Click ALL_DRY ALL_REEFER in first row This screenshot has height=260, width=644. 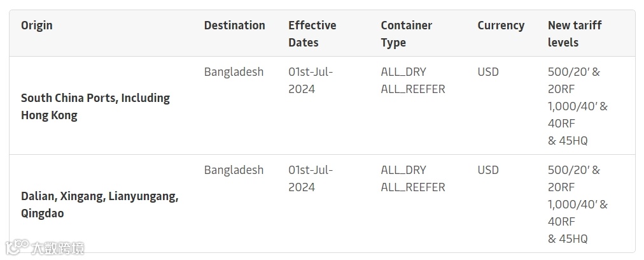click(412, 80)
